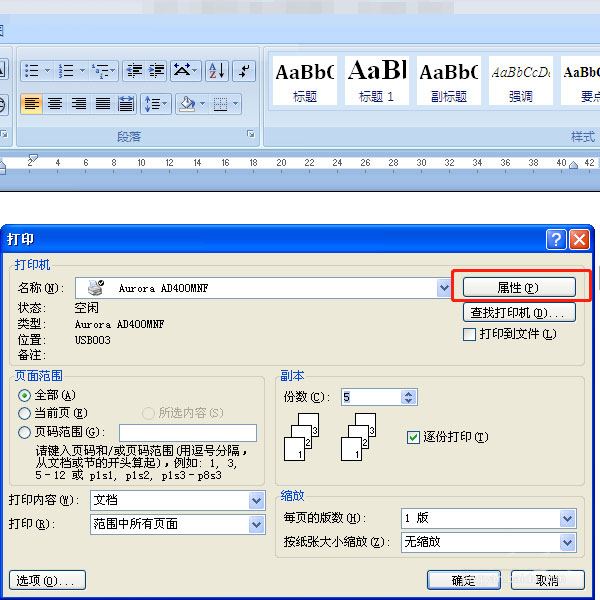Click the copies count field

point(371,397)
